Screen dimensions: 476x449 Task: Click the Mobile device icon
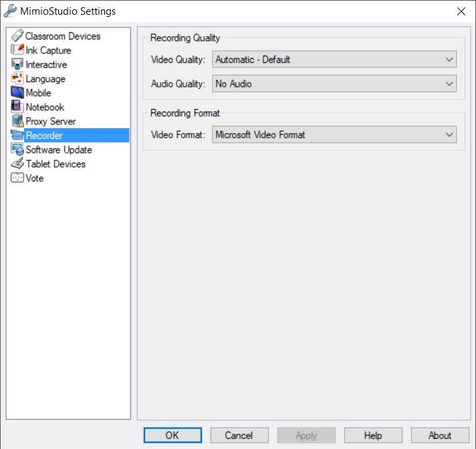[17, 92]
